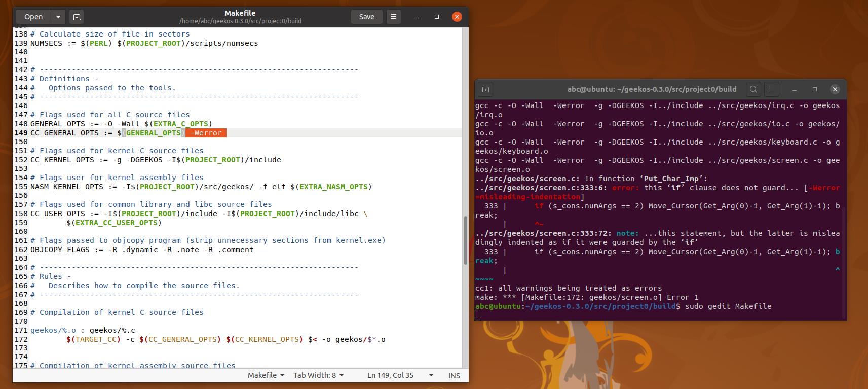Image resolution: width=868 pixels, height=389 pixels.
Task: Click the 'make: *** [Makefile:172' error line
Action: pyautogui.click(x=587, y=297)
